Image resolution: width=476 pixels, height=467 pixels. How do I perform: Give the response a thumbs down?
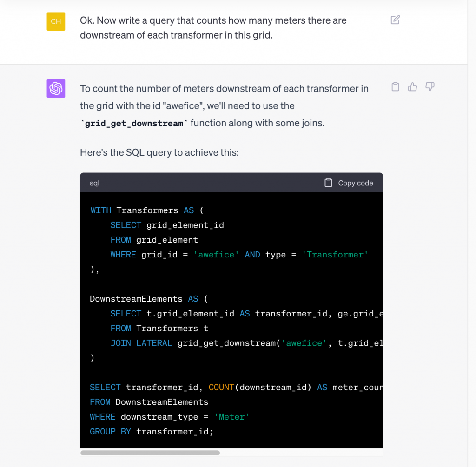pyautogui.click(x=430, y=87)
